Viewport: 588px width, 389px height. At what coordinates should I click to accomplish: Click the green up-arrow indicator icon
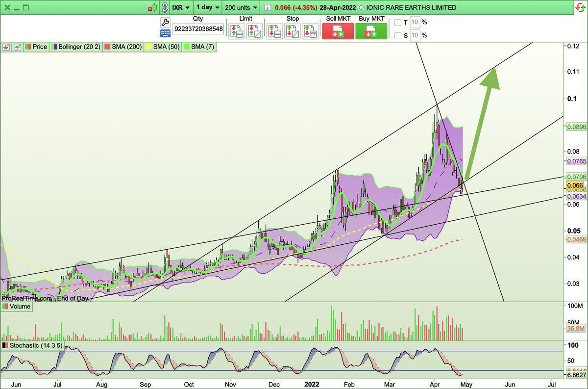coord(17,47)
